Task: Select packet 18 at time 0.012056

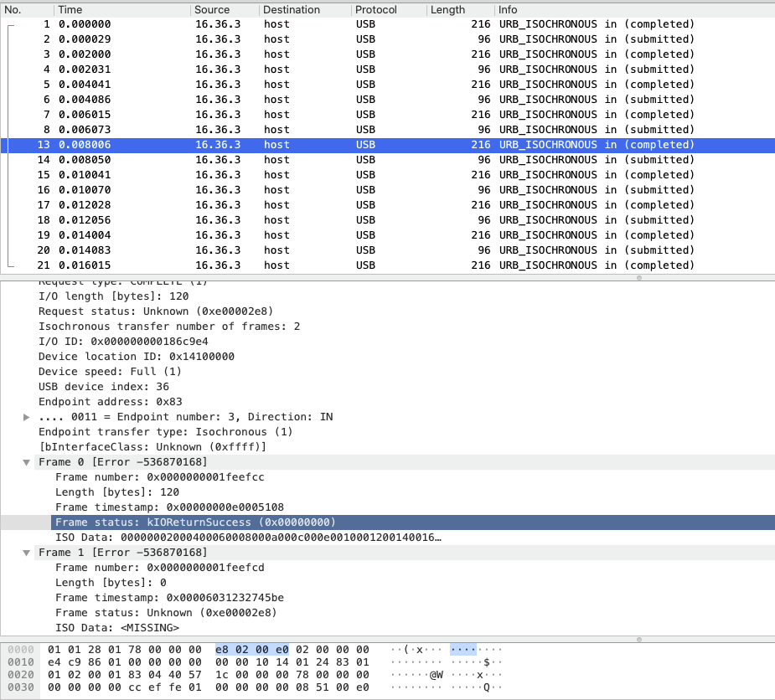Action: tap(387, 220)
